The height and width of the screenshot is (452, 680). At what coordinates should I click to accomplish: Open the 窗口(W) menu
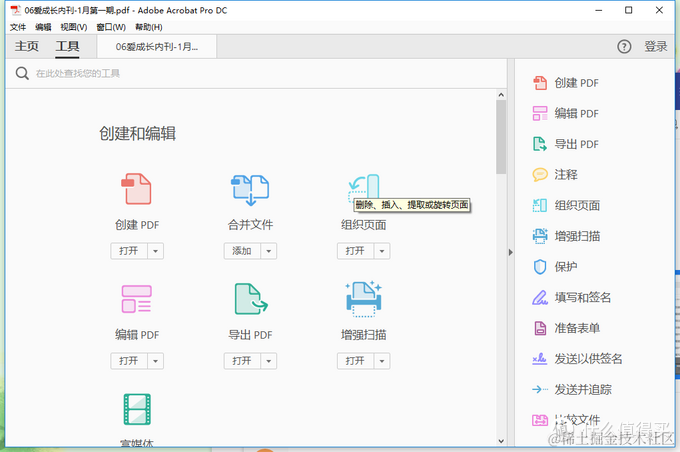click(x=111, y=27)
